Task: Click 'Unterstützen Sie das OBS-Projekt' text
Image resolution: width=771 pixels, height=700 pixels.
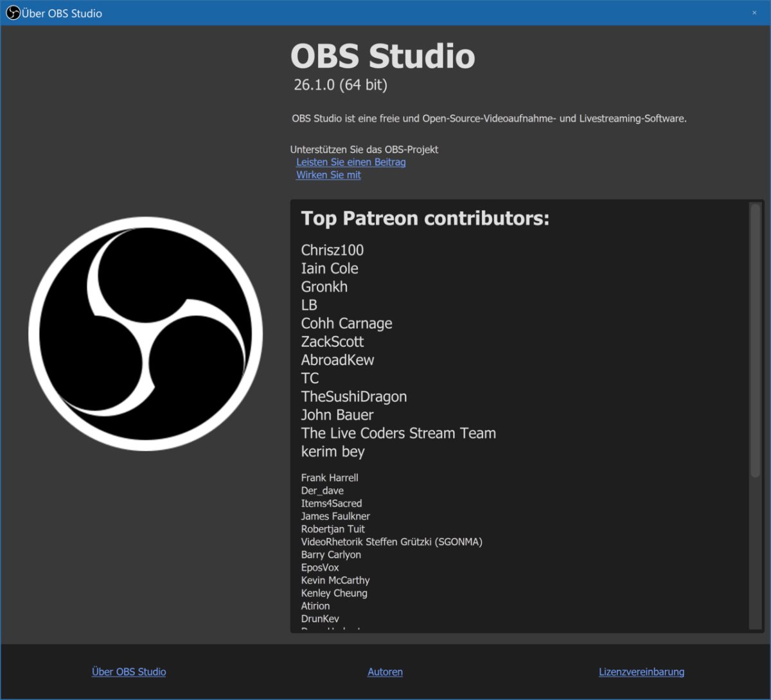Action: [x=364, y=149]
